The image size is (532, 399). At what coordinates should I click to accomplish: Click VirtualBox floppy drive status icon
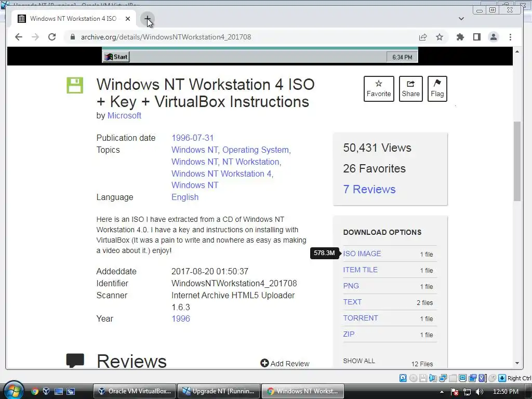(x=423, y=378)
